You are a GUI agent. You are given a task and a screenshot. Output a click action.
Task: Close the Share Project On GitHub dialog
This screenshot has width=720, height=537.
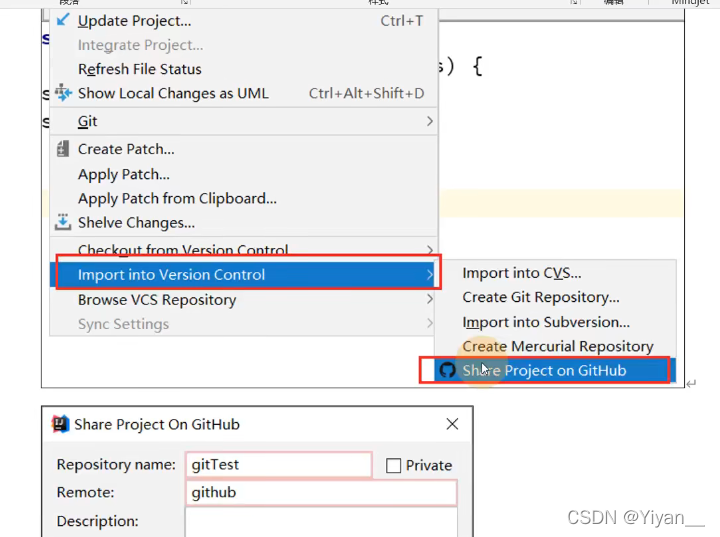452,424
